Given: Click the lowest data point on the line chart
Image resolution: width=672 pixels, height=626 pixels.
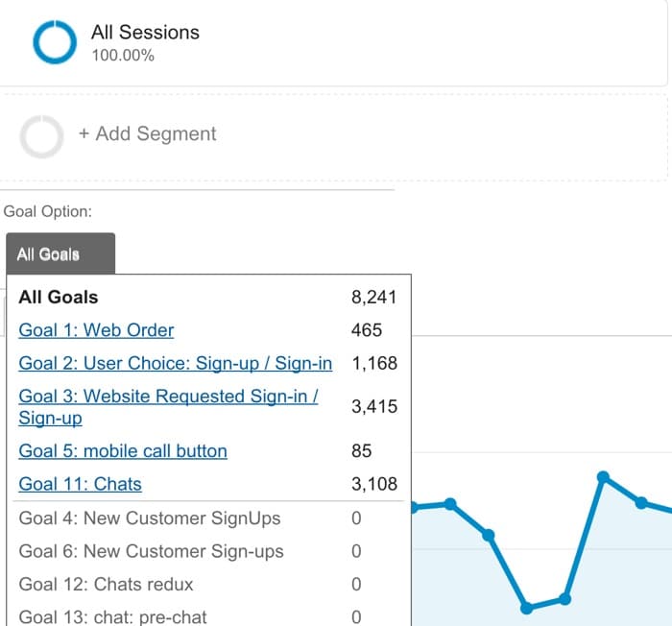Looking at the screenshot, I should coord(526,608).
